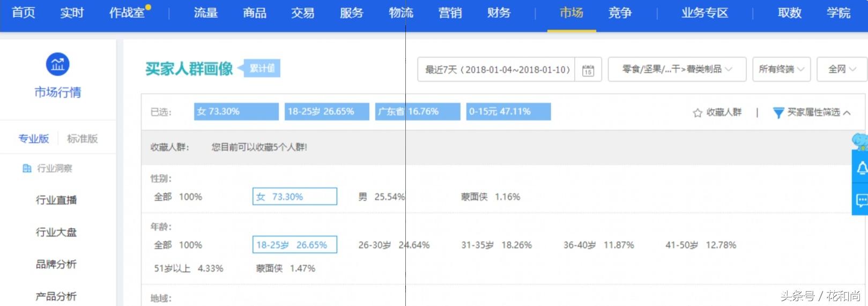Open the 取数 tab
868x306 pixels.
click(x=790, y=13)
